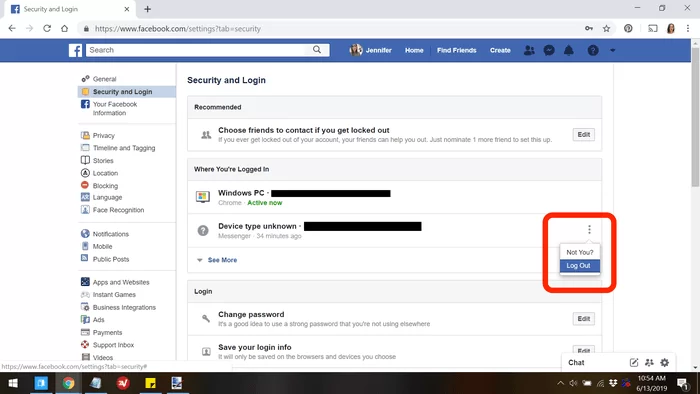Viewport: 700px width, 394px height.
Task: Open browser home page
Action: (64, 28)
